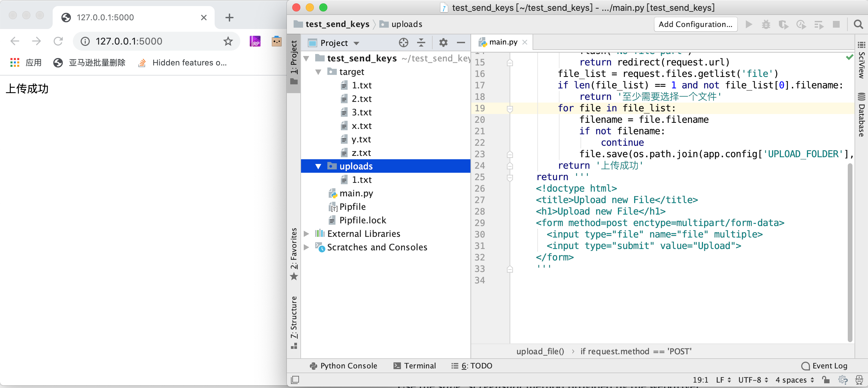Screen dimensions: 868x388
Task: Select Pipfile.lock in project tree
Action: [x=357, y=220]
